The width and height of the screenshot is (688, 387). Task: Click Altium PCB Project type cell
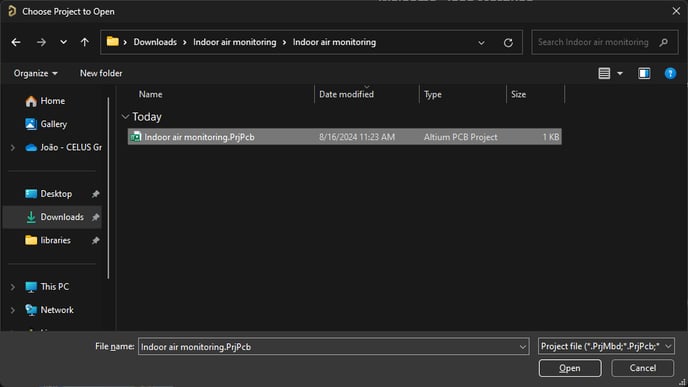coord(460,137)
